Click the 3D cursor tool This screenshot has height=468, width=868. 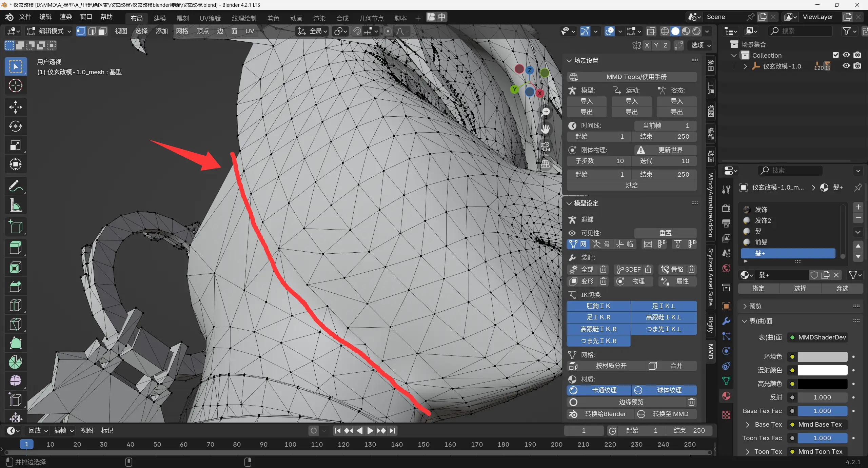coord(15,86)
